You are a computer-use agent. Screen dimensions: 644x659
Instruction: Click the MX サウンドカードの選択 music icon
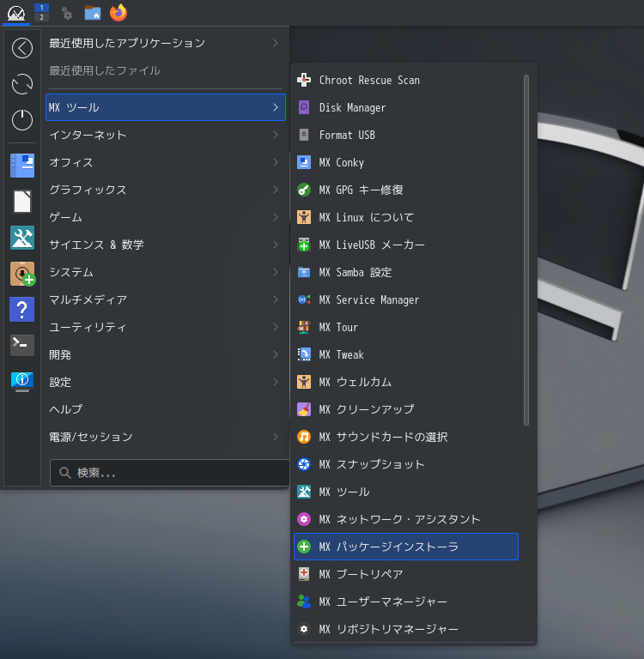point(304,437)
